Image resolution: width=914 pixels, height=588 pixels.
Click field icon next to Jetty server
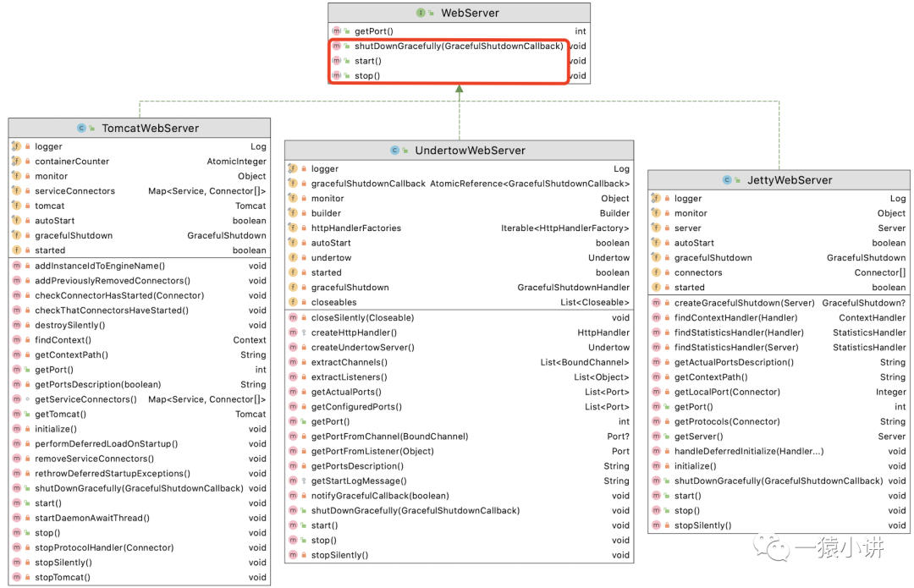[x=657, y=228]
